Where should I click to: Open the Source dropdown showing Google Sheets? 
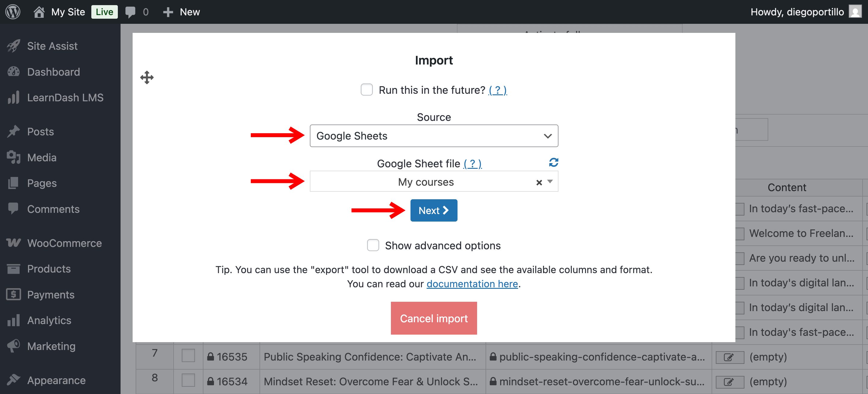pos(434,136)
